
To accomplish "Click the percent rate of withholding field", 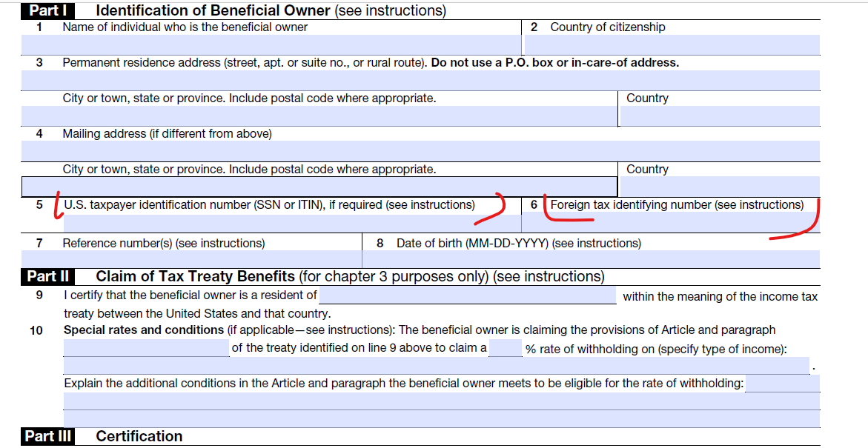I will pyautogui.click(x=506, y=348).
